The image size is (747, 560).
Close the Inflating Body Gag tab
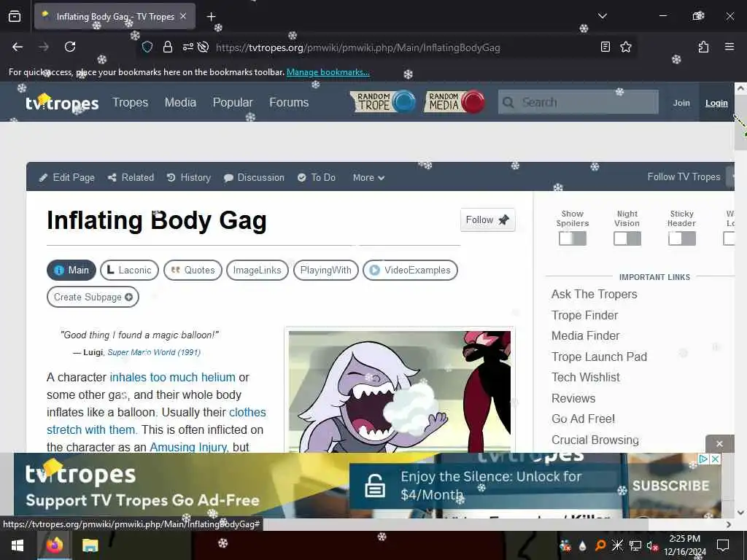coord(183,16)
